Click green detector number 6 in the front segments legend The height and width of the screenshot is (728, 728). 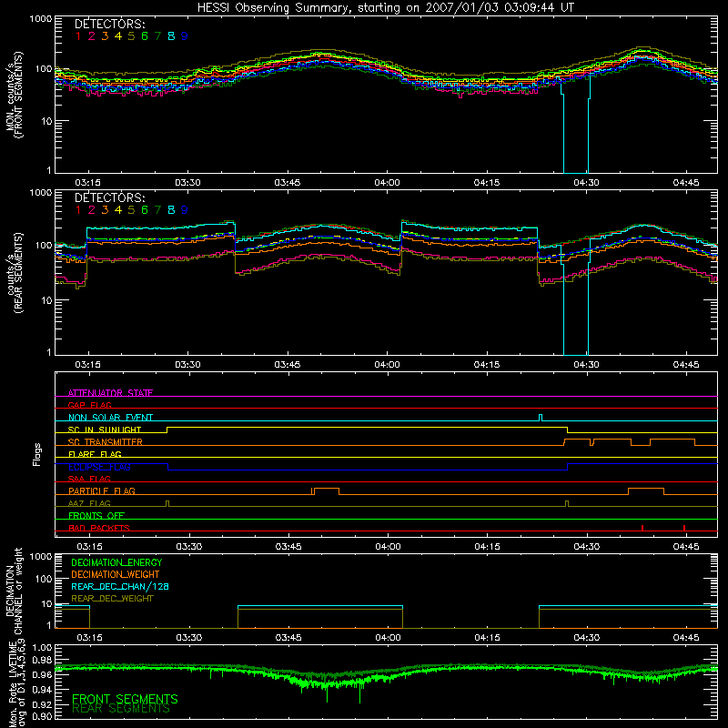[x=145, y=36]
